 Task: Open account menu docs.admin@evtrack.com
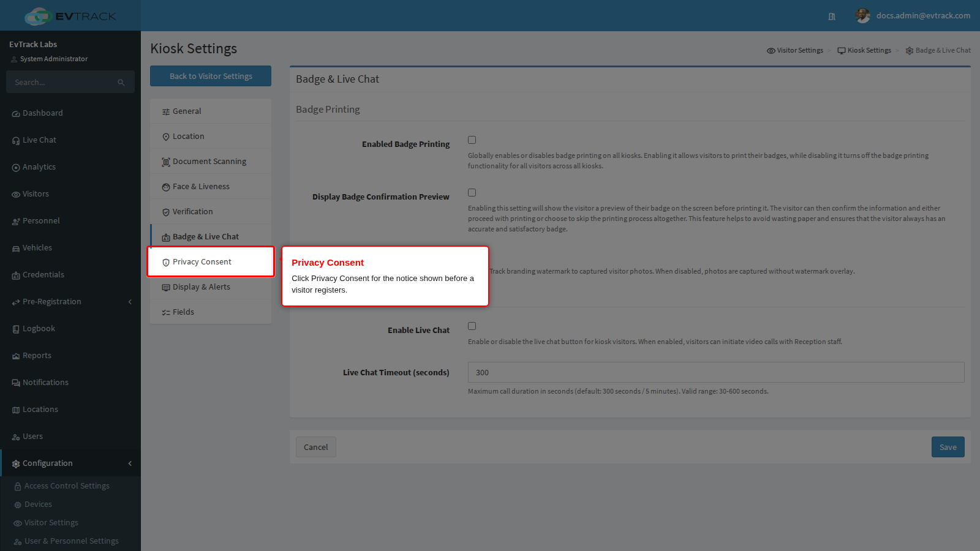click(923, 16)
